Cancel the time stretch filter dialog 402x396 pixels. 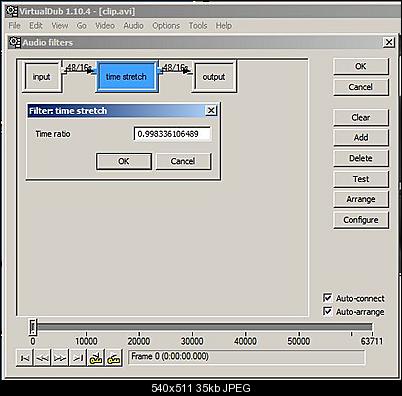point(183,161)
